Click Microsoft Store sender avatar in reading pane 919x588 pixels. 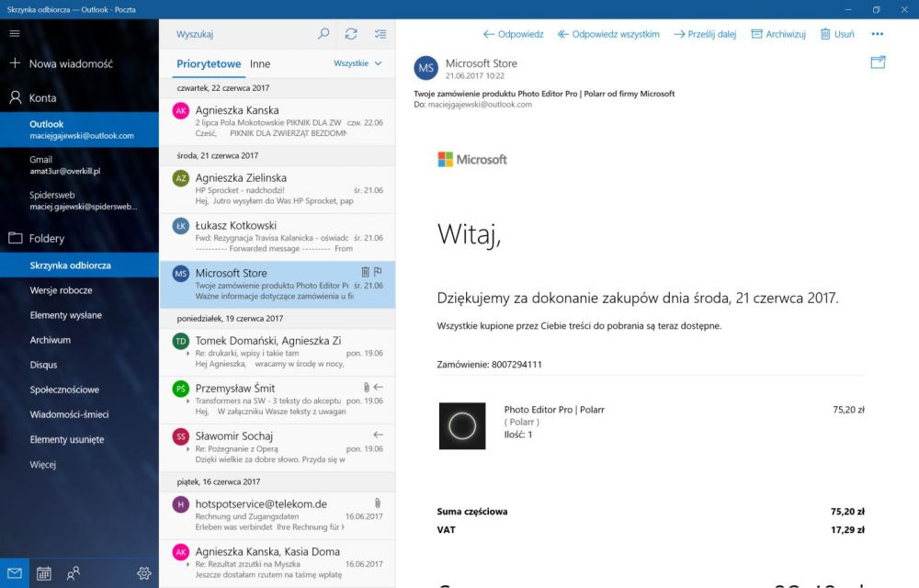pos(426,68)
